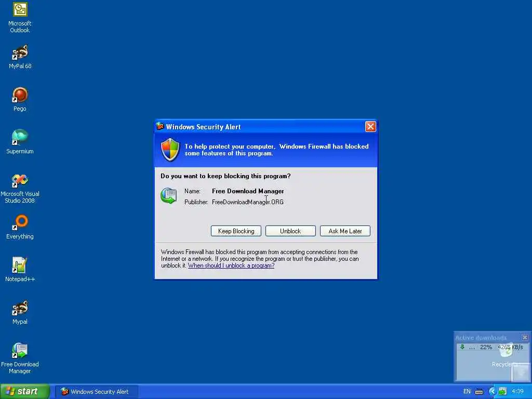Select the Free Download Manager desktop shortcut
This screenshot has width=532, height=399.
point(20,358)
